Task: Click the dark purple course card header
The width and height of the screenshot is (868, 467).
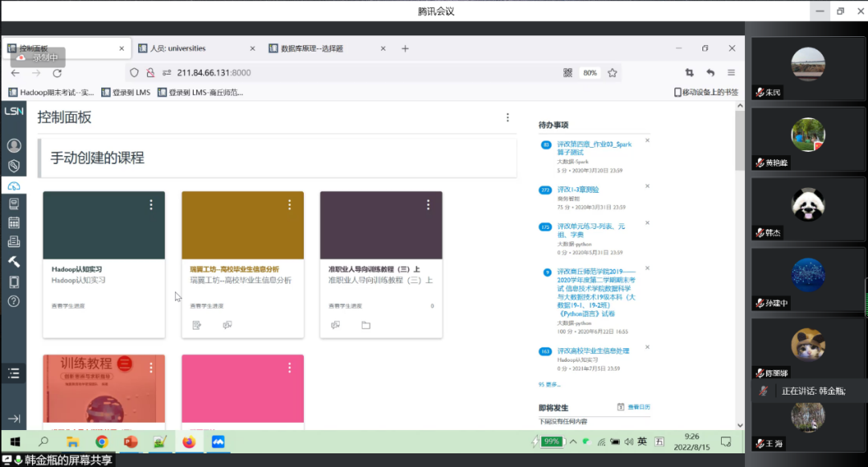Action: coord(381,225)
